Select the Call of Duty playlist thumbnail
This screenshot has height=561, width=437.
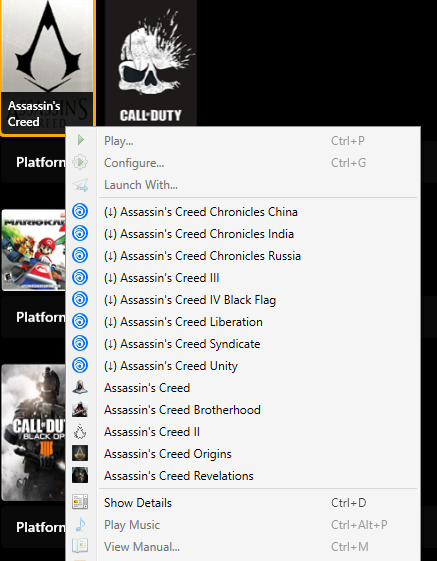point(151,63)
